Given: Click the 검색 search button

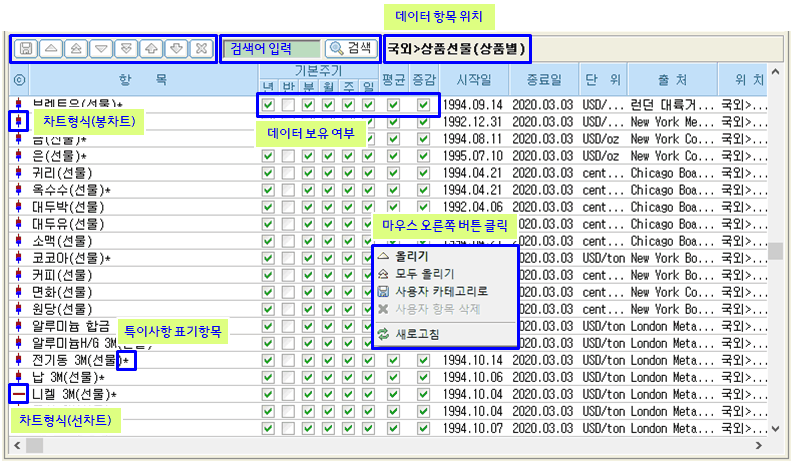Looking at the screenshot, I should [x=351, y=49].
